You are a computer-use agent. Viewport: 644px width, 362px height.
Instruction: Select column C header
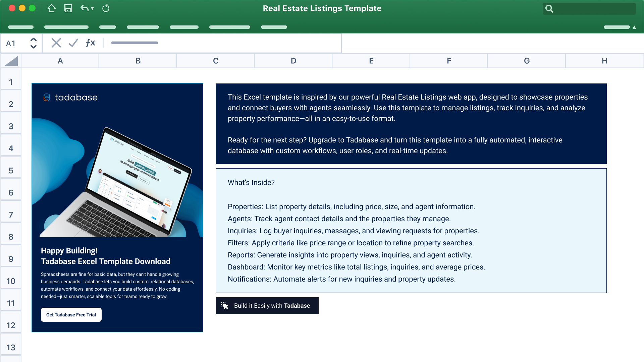pyautogui.click(x=216, y=61)
